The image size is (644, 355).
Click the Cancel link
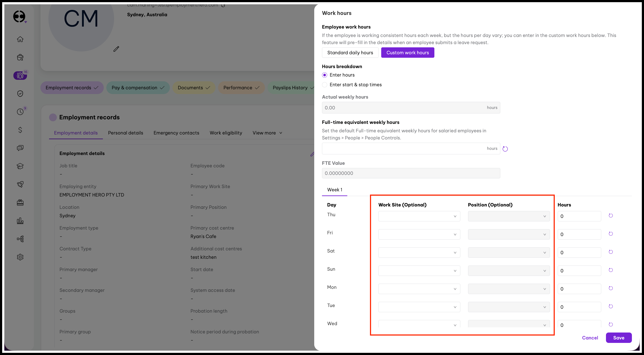[590, 338]
